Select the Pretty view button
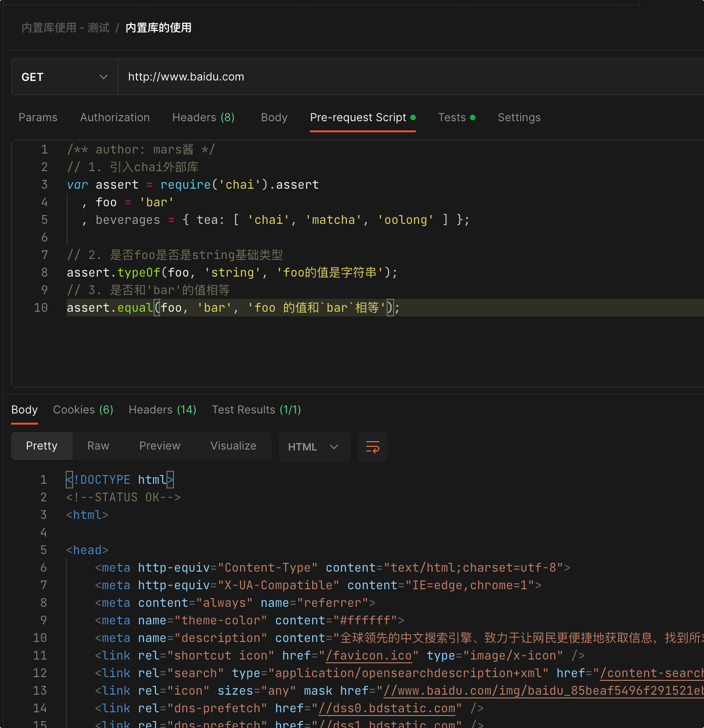 (x=42, y=446)
